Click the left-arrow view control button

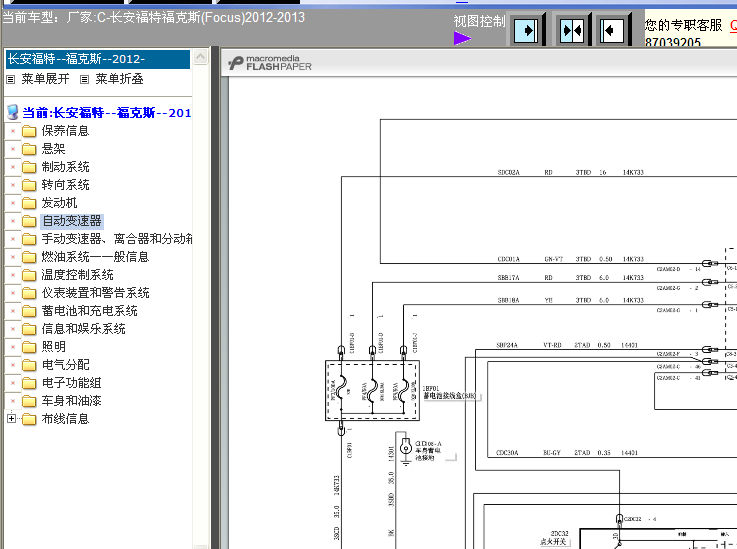[x=612, y=30]
